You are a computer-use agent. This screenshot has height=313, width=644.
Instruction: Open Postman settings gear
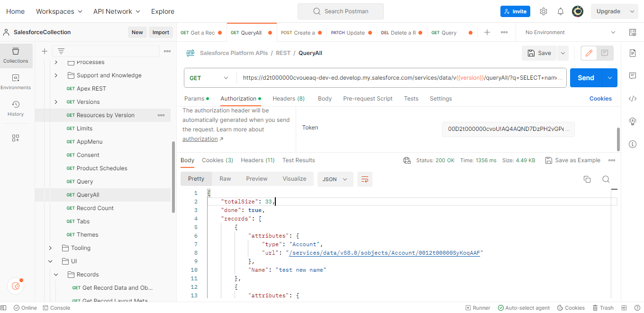pos(544,11)
